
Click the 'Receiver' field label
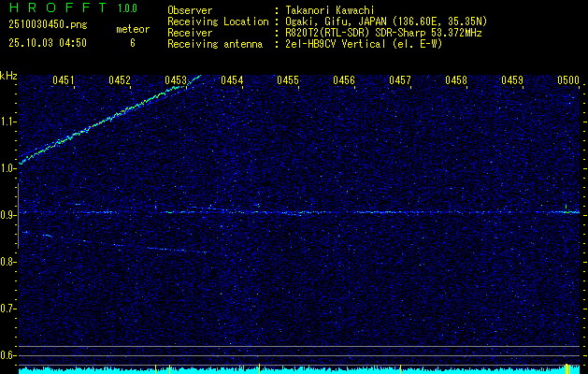pos(190,33)
